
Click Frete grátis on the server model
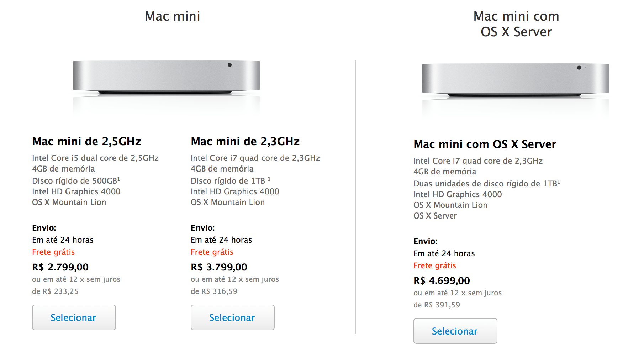click(435, 265)
